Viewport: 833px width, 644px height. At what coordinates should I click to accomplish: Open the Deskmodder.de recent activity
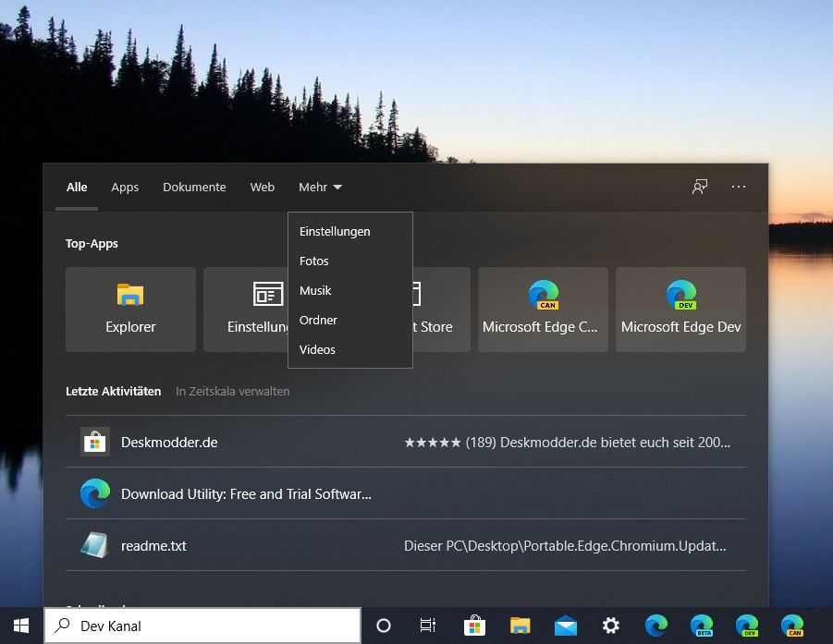(406, 442)
